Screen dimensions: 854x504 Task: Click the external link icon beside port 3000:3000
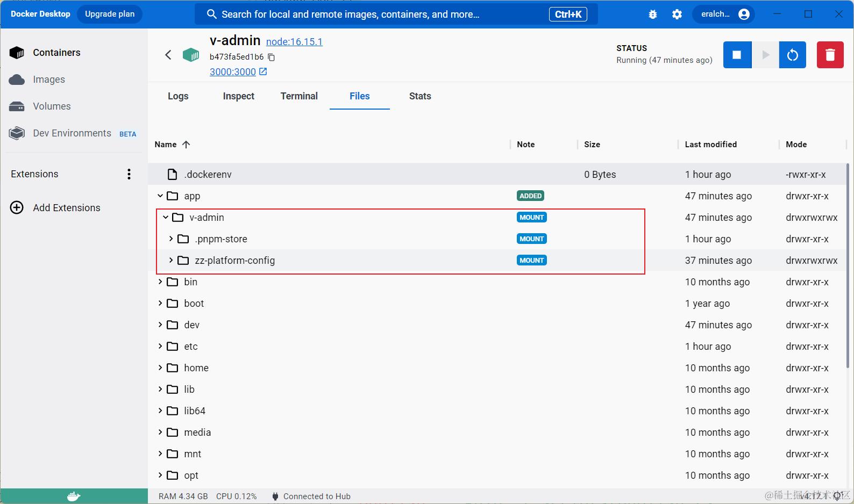pos(263,71)
